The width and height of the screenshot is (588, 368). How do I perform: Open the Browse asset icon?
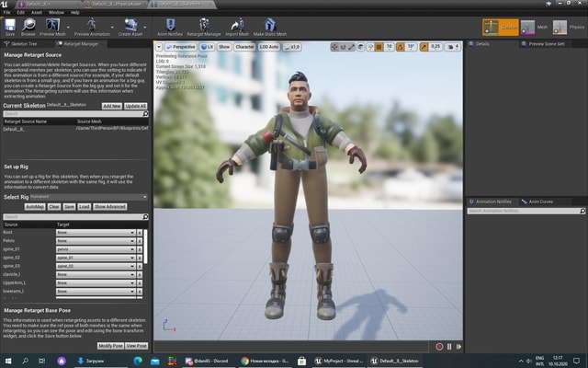[30, 25]
